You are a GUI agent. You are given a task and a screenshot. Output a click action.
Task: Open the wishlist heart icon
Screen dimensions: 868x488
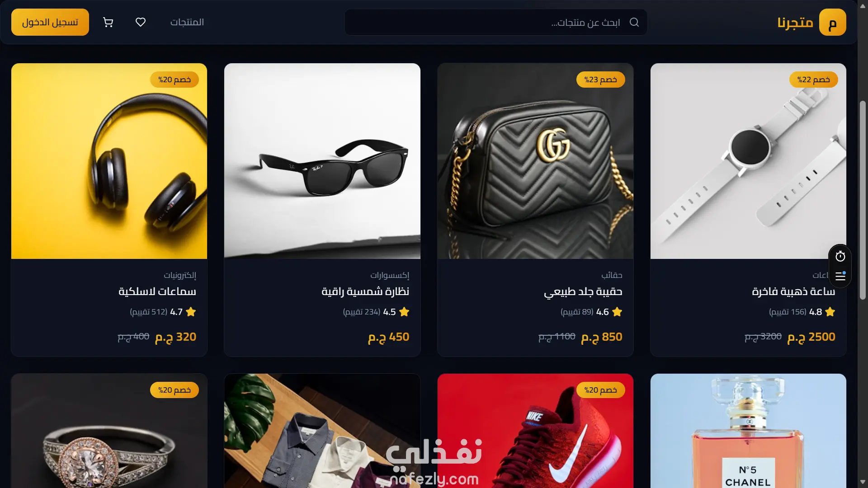[x=141, y=22]
